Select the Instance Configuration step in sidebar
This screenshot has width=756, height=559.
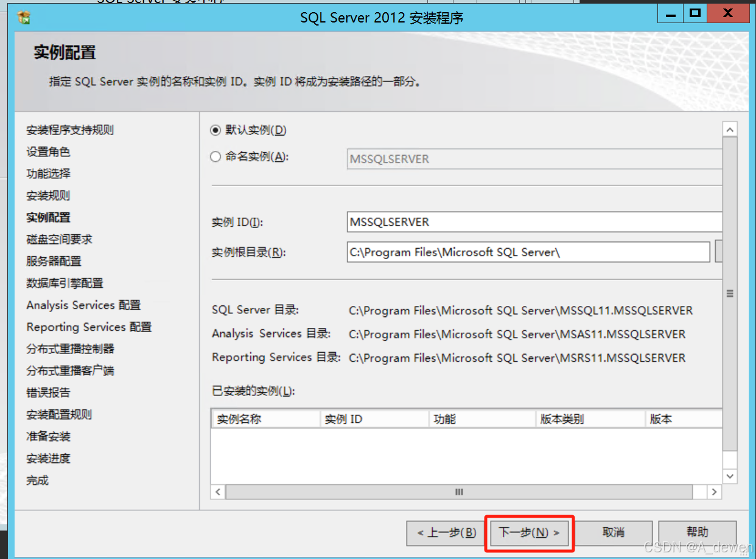click(x=48, y=218)
